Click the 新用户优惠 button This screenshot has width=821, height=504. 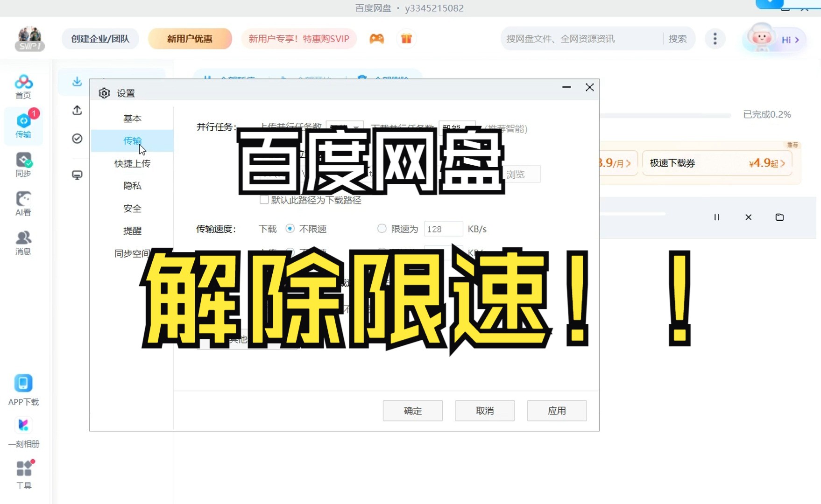tap(190, 39)
